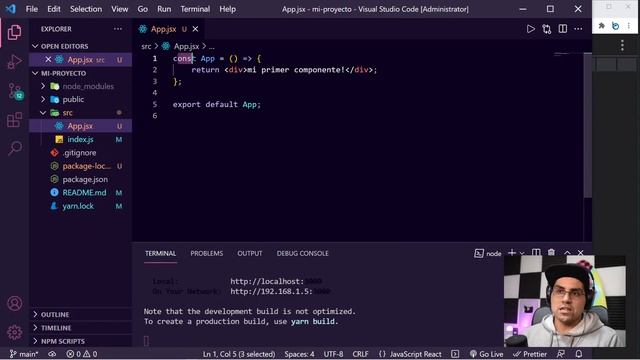
Task: Expand the OUTLINE section
Action: coord(80,315)
